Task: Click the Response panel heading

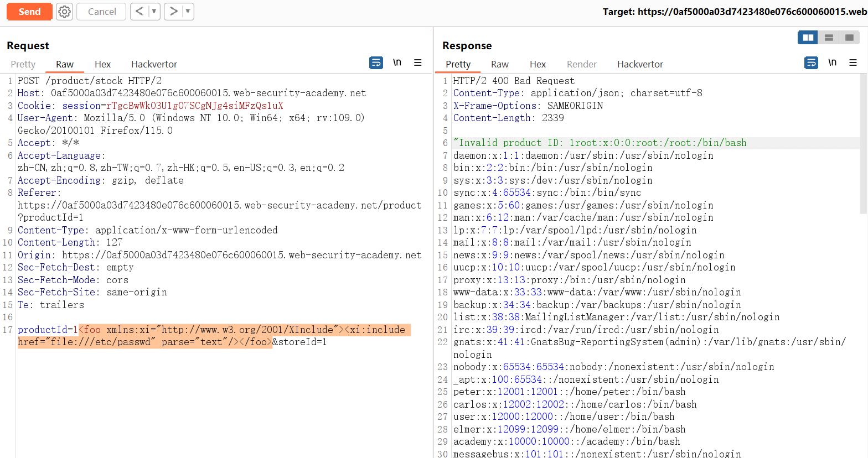Action: (467, 45)
